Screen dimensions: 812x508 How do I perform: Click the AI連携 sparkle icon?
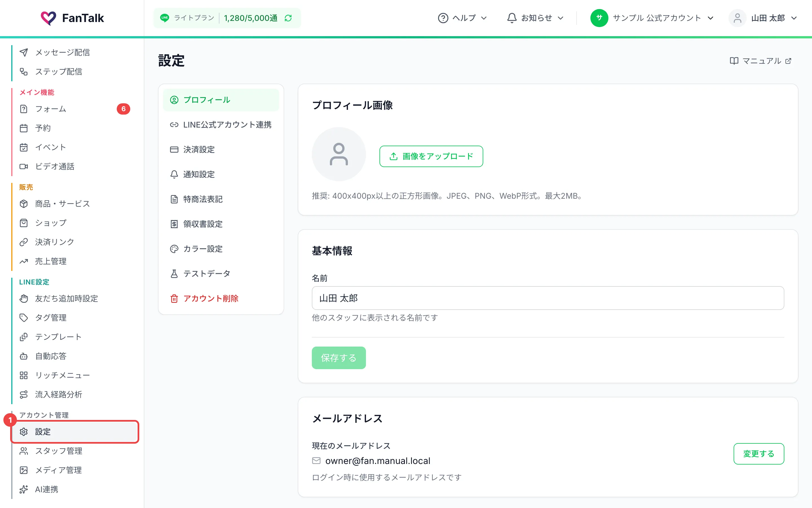point(23,489)
